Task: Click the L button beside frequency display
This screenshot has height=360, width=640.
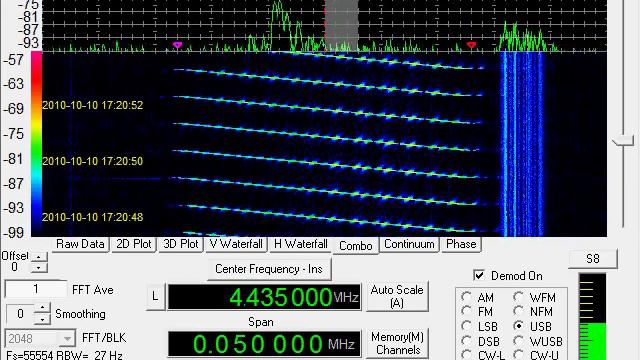Action: (155, 296)
